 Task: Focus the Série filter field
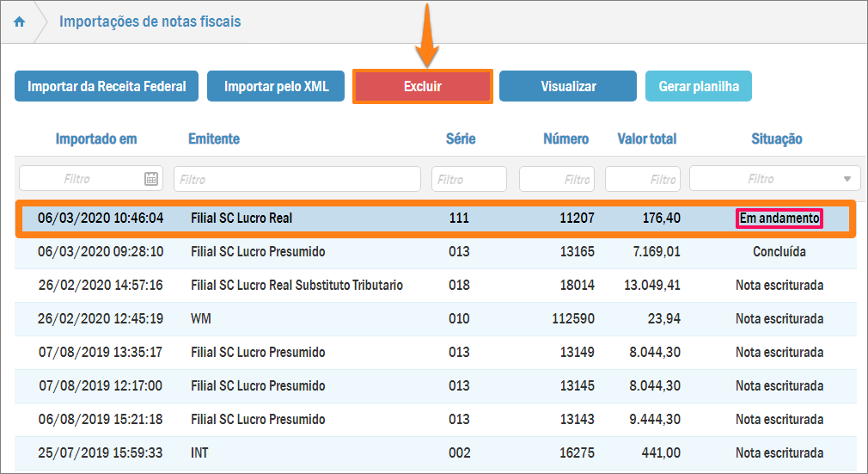click(x=468, y=179)
